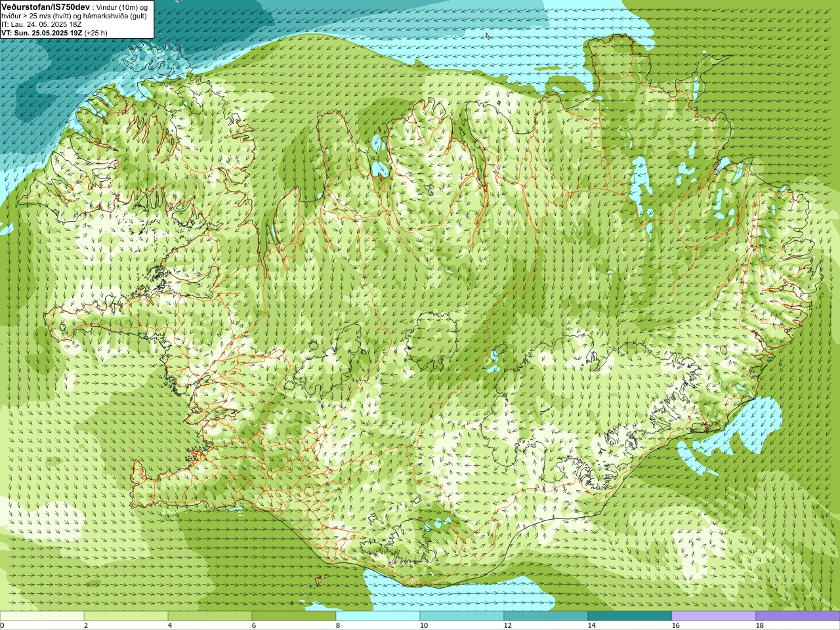Click the 'IT: Lau. 24. 05. 2025 18Z' line
Viewport: 840px width, 630px height.
tap(42, 24)
